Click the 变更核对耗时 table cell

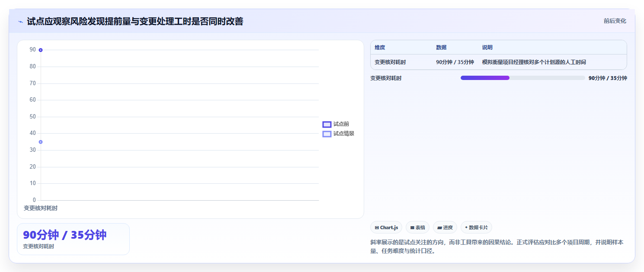pos(390,62)
